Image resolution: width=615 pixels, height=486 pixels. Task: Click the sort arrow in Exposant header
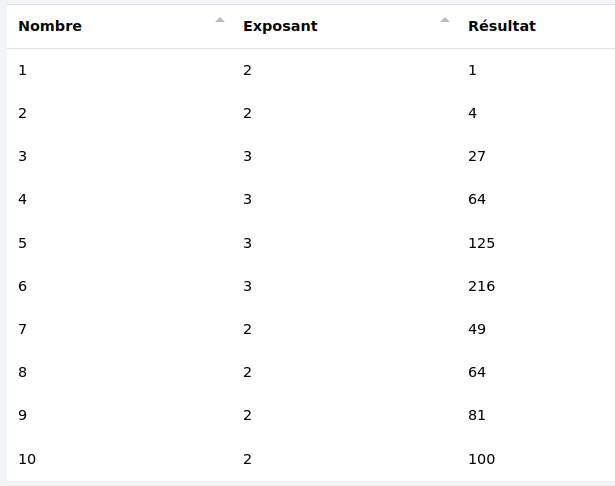tap(445, 20)
